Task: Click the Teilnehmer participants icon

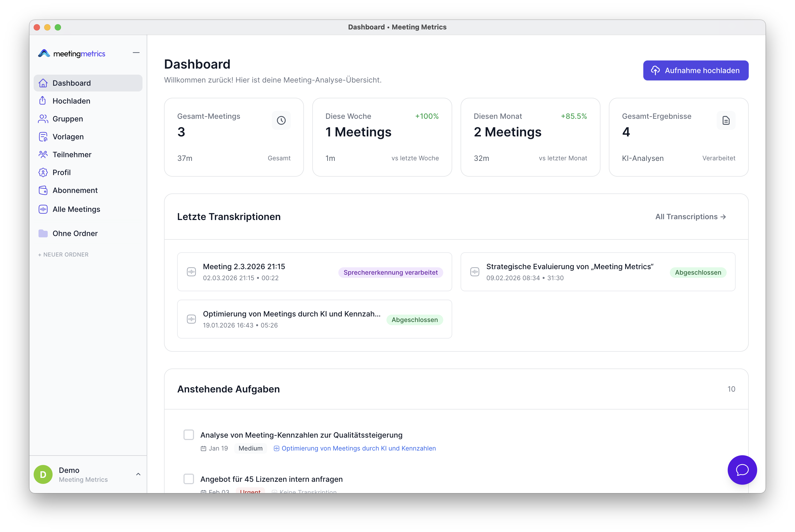Action: (43, 155)
